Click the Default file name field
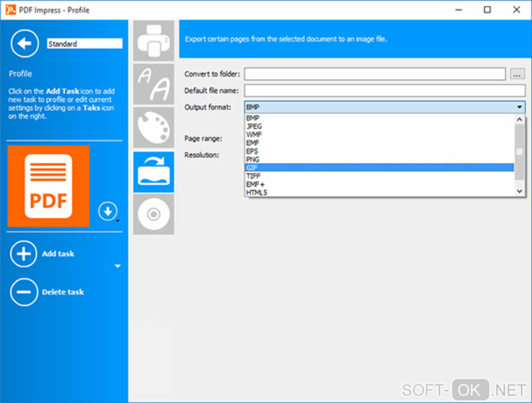The image size is (532, 403). click(385, 91)
